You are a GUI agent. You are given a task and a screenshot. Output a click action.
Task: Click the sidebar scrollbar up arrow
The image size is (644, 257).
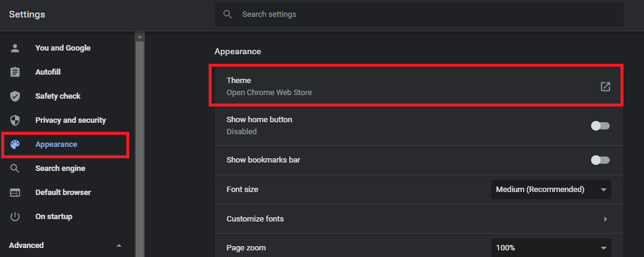[140, 37]
